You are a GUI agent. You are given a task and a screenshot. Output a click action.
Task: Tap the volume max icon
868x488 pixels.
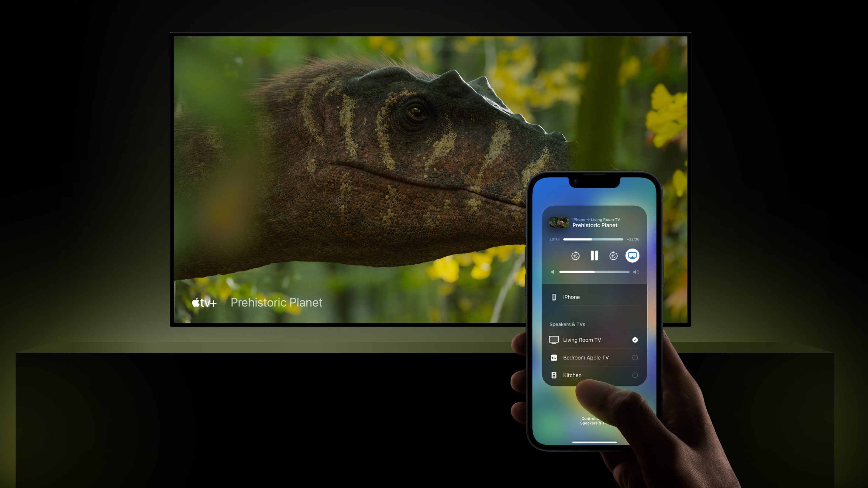coord(637,272)
